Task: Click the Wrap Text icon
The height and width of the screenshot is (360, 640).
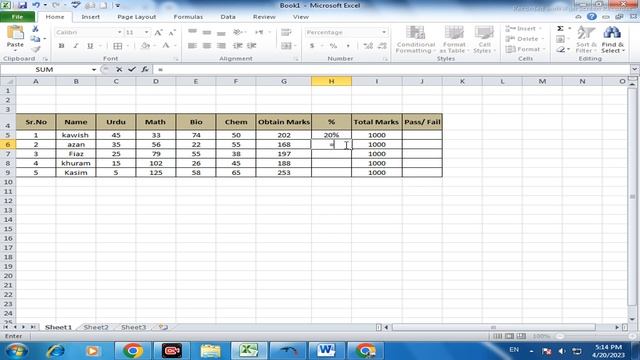Action: coord(286,32)
